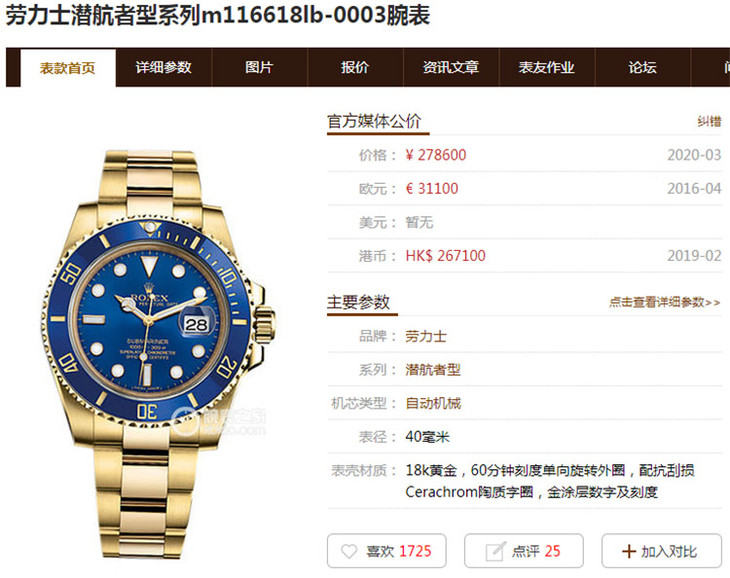Click the heart icon on 喜欢 button
730x578 pixels.
[349, 551]
